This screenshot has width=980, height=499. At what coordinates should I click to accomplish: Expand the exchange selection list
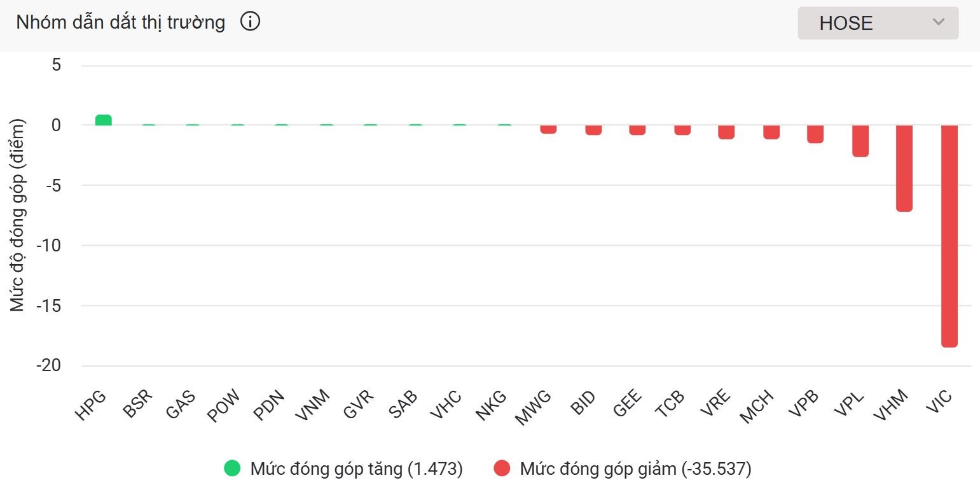click(878, 23)
